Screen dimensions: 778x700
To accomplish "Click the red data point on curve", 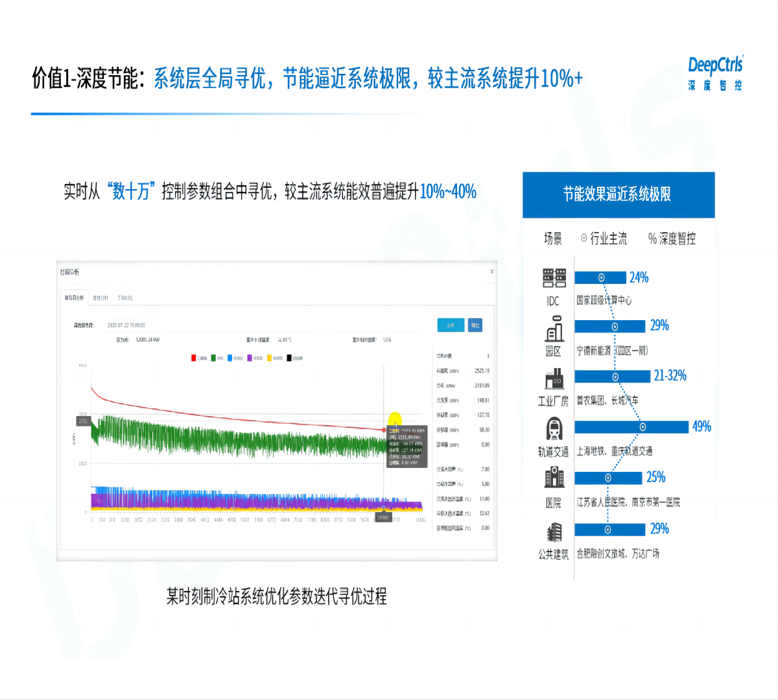I will point(384,430).
